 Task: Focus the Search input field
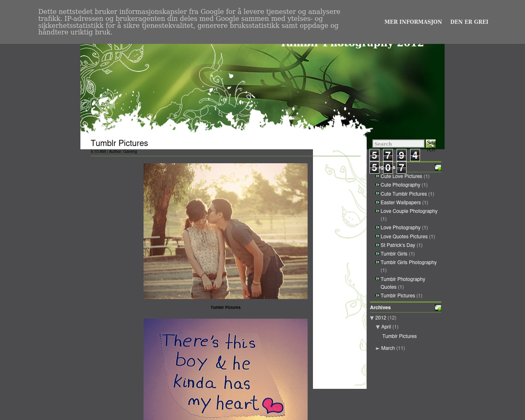[x=398, y=144]
